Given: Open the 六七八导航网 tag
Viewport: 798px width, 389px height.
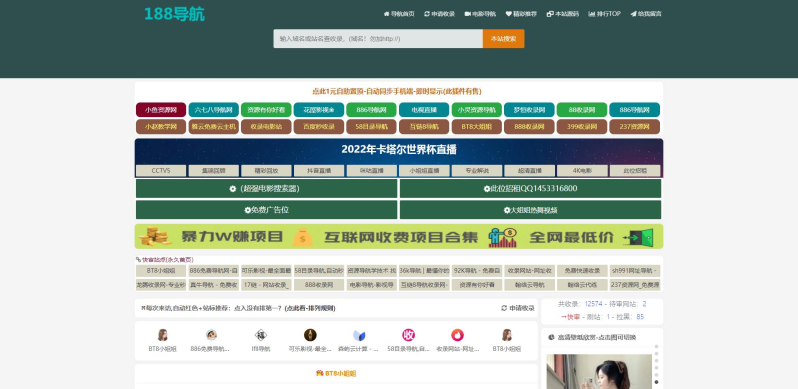Looking at the screenshot, I should (x=214, y=110).
